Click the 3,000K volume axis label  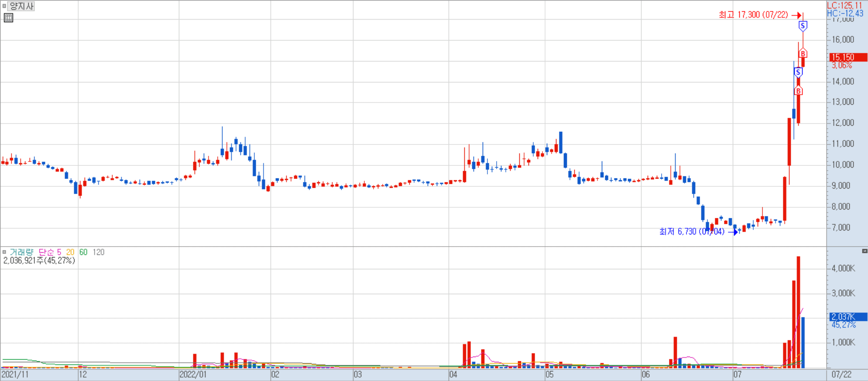pos(843,293)
